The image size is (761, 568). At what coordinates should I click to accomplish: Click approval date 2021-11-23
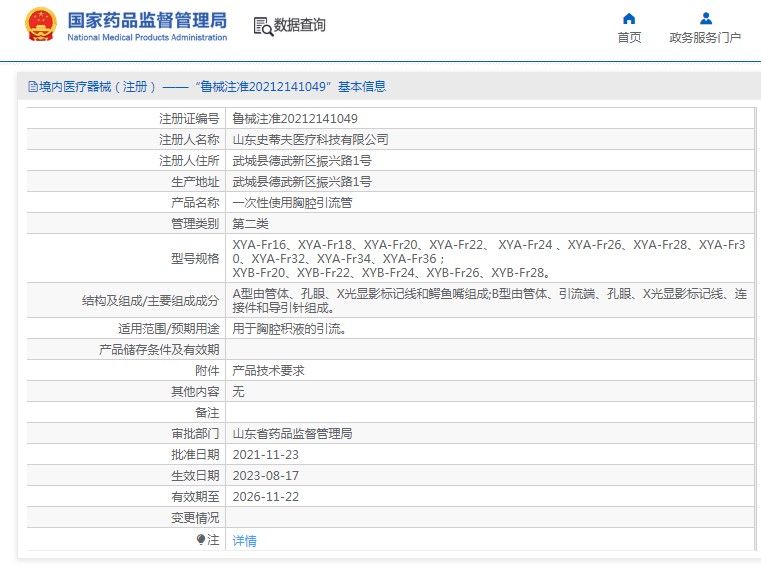pyautogui.click(x=265, y=455)
